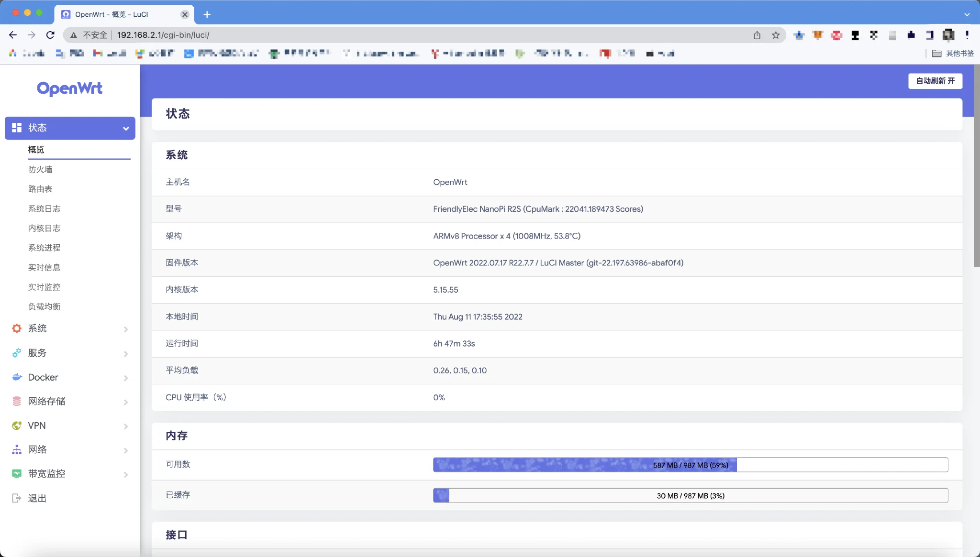Select the VPN pie-chart icon
This screenshot has width=980, height=557.
point(17,425)
